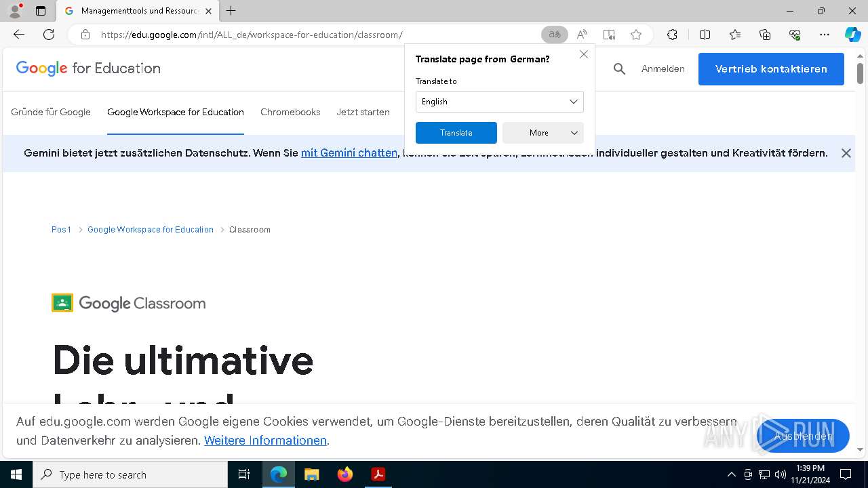Screen dimensions: 868x488
Task: Click the translate icon in address bar
Action: (555, 35)
